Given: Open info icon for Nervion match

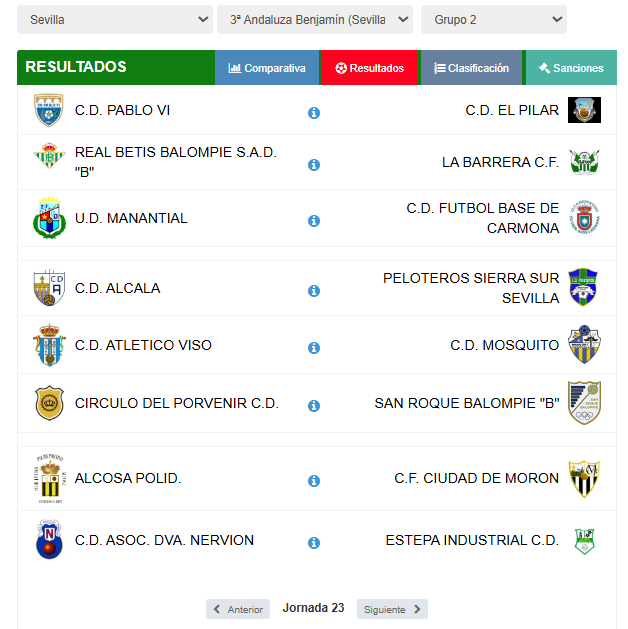Looking at the screenshot, I should [314, 543].
